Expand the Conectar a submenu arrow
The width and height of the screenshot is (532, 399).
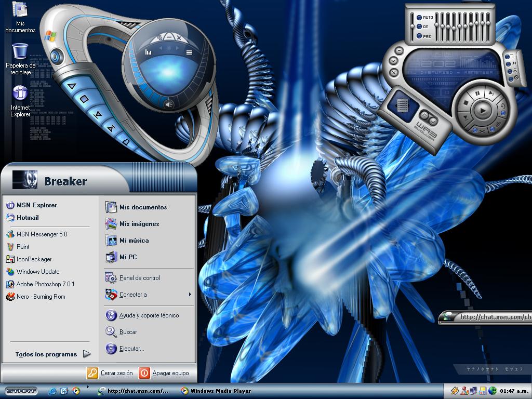coord(190,295)
